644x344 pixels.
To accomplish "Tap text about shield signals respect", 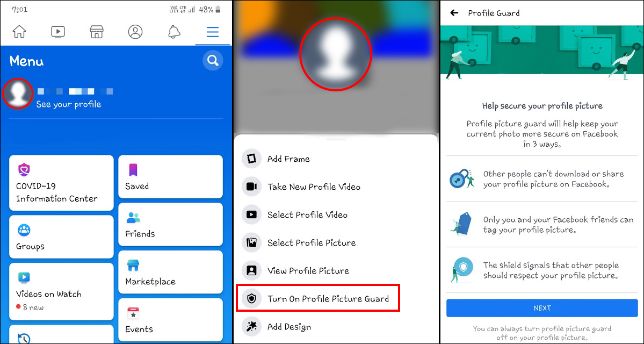I will point(551,270).
